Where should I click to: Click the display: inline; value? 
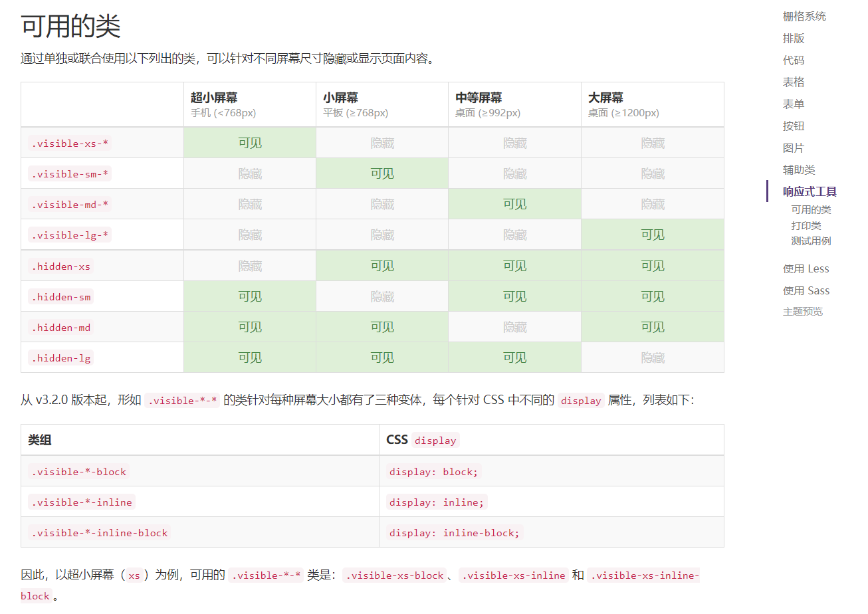[437, 502]
